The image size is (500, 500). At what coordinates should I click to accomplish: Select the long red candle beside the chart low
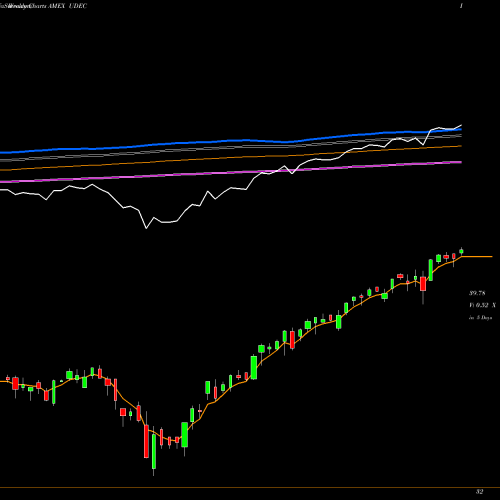tap(146, 441)
